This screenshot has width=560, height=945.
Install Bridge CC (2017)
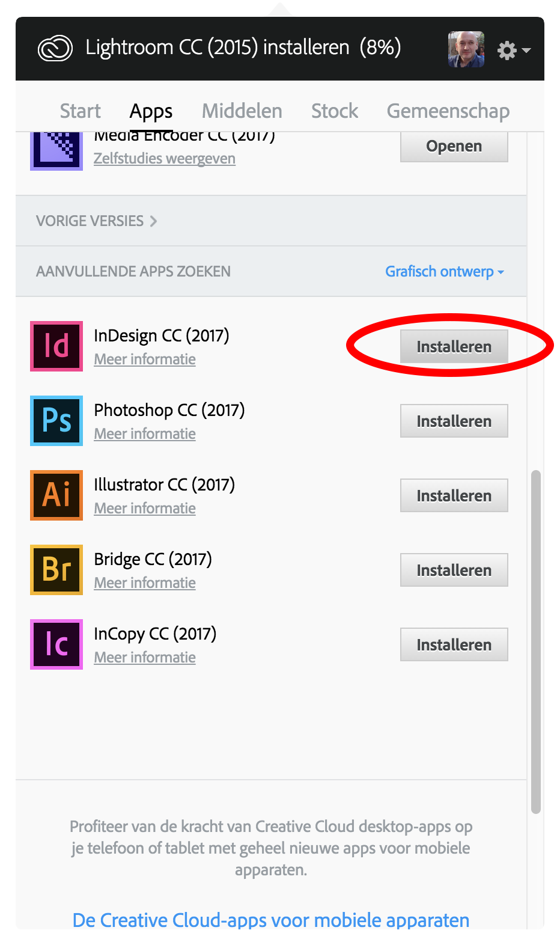[x=454, y=570]
